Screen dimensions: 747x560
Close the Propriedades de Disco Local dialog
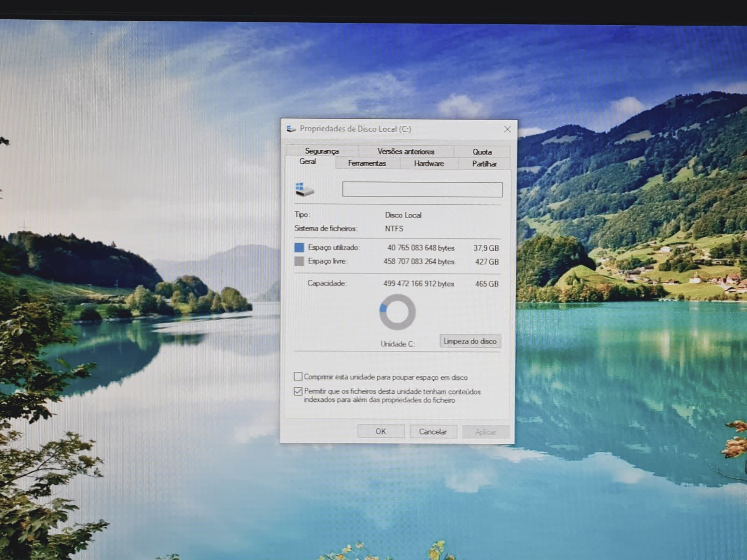point(507,129)
